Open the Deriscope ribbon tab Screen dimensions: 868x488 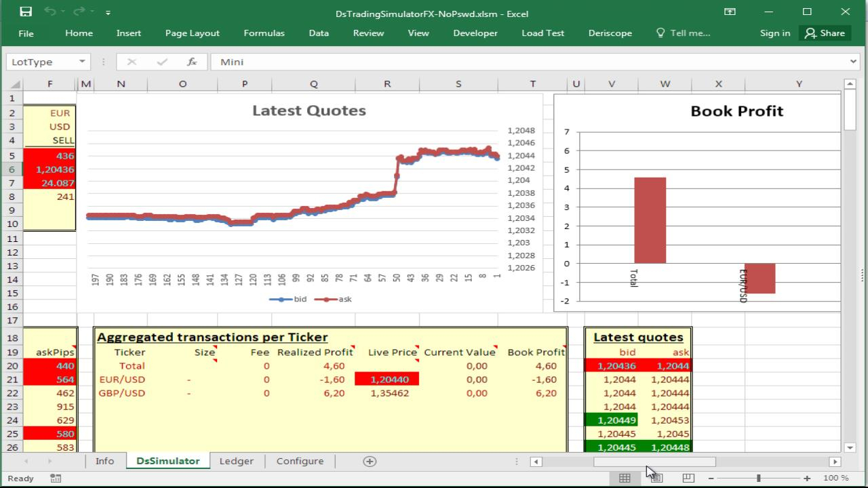[610, 33]
